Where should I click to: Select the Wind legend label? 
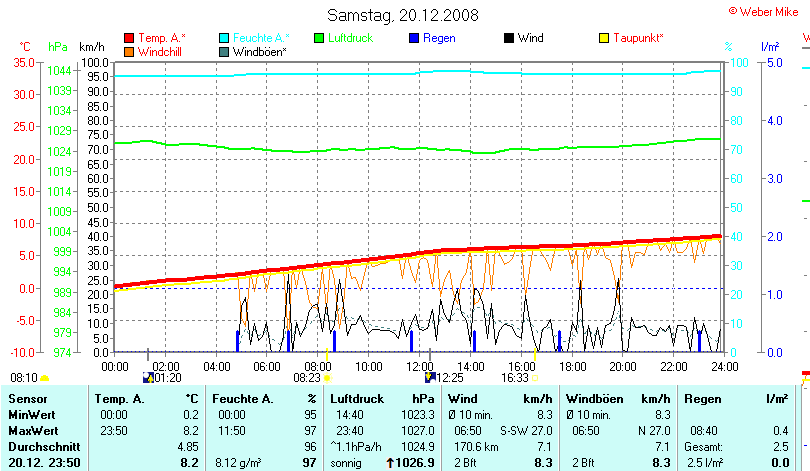[x=531, y=38]
